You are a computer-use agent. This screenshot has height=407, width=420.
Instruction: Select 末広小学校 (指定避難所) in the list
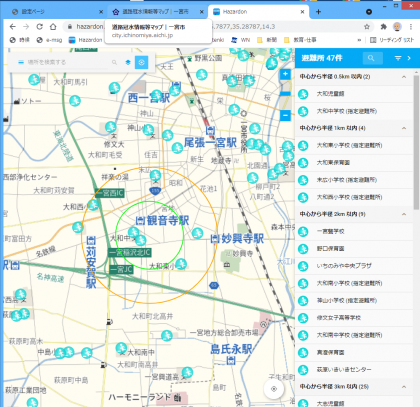[x=354, y=180]
